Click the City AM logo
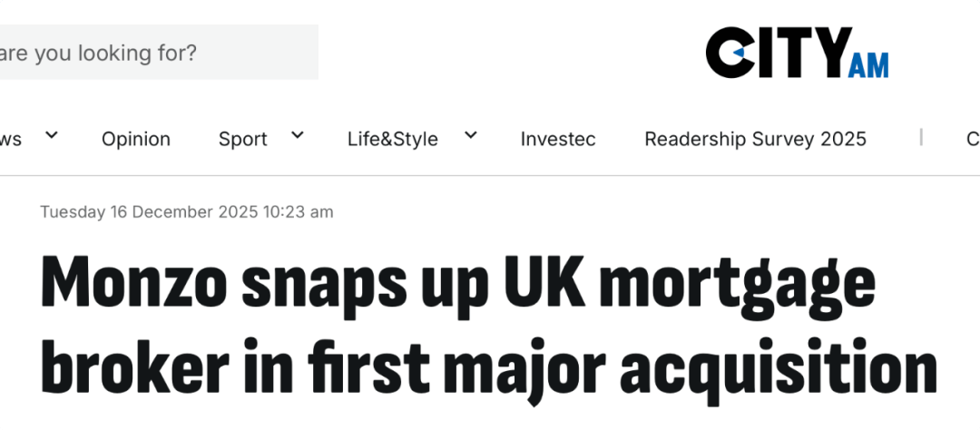The image size is (980, 430). [x=796, y=53]
